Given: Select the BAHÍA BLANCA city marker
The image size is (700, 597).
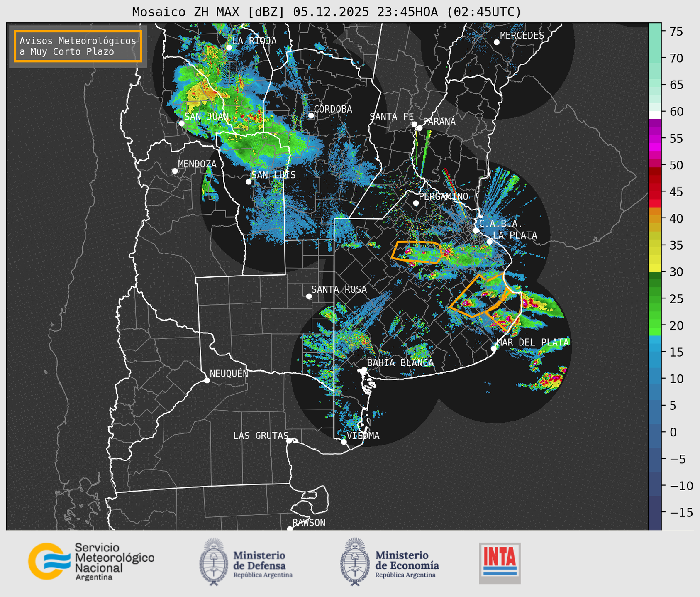Looking at the screenshot, I should point(364,369).
